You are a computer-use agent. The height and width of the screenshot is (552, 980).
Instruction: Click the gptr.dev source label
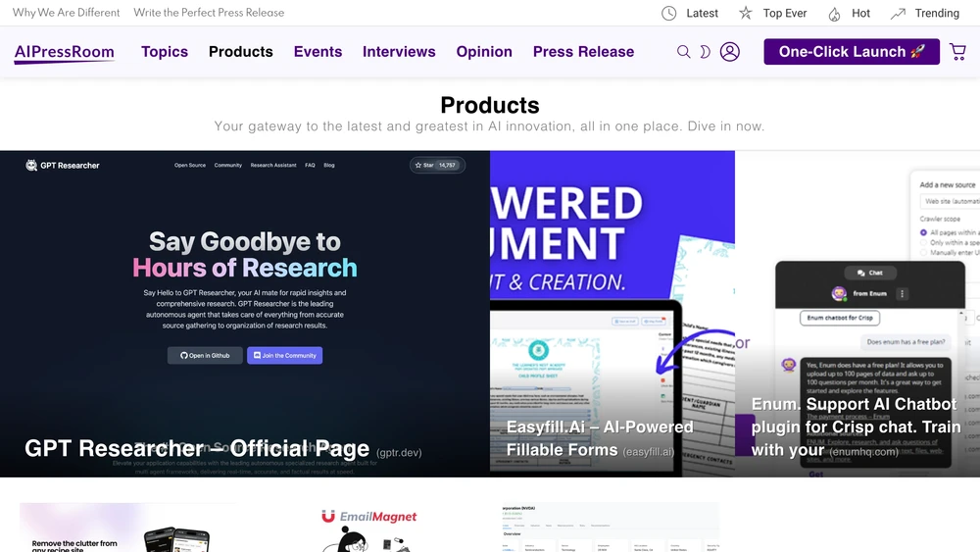tap(399, 453)
